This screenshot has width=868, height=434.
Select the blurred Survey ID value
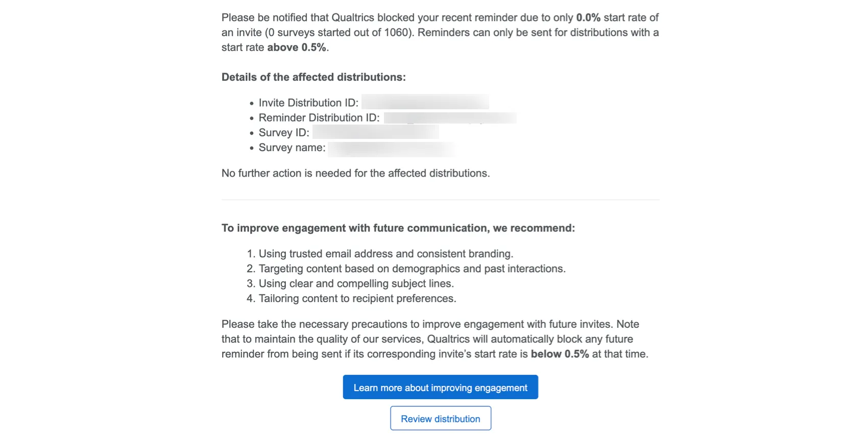click(375, 132)
